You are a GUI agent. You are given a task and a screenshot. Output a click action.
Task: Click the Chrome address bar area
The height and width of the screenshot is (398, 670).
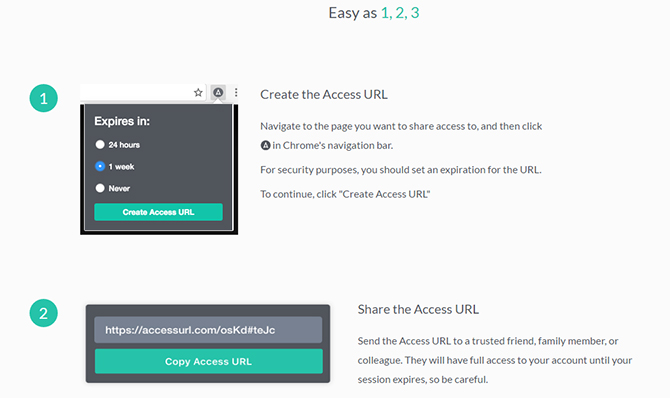click(135, 92)
